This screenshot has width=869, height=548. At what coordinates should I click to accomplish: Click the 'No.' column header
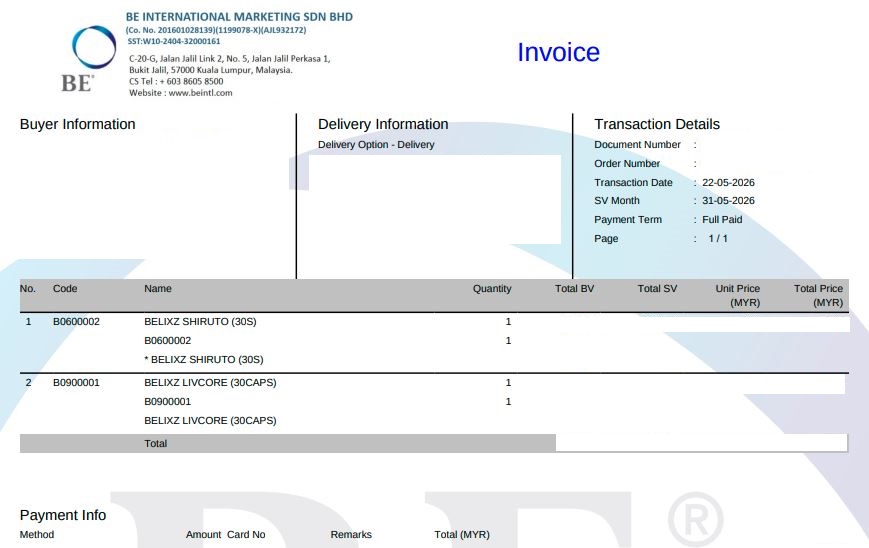28,289
